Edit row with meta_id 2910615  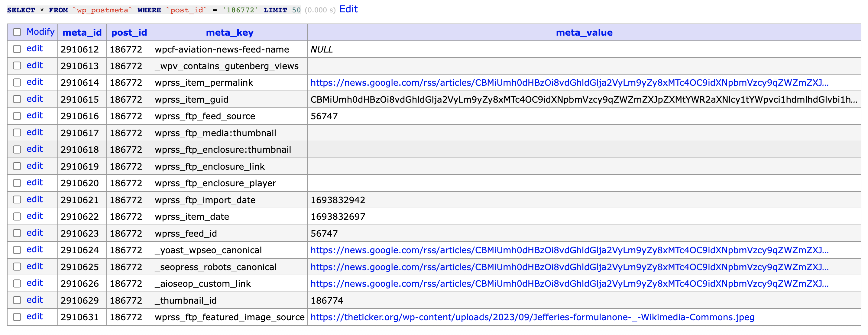(x=35, y=99)
